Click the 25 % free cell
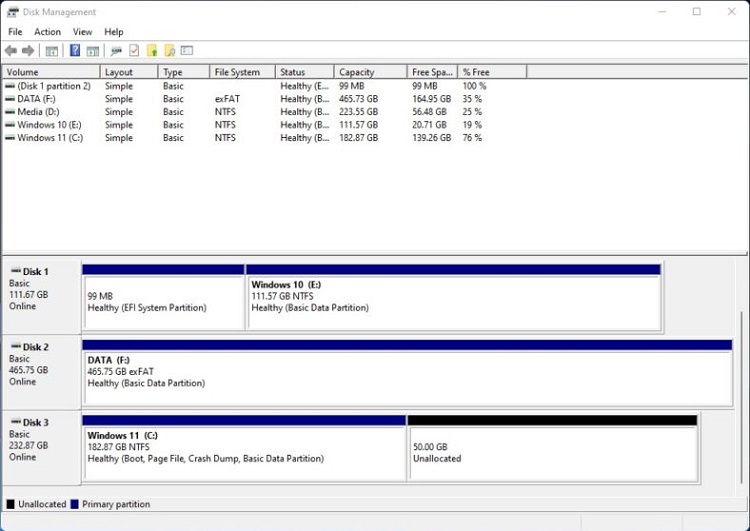Screen dimensions: 750x531 point(472,112)
